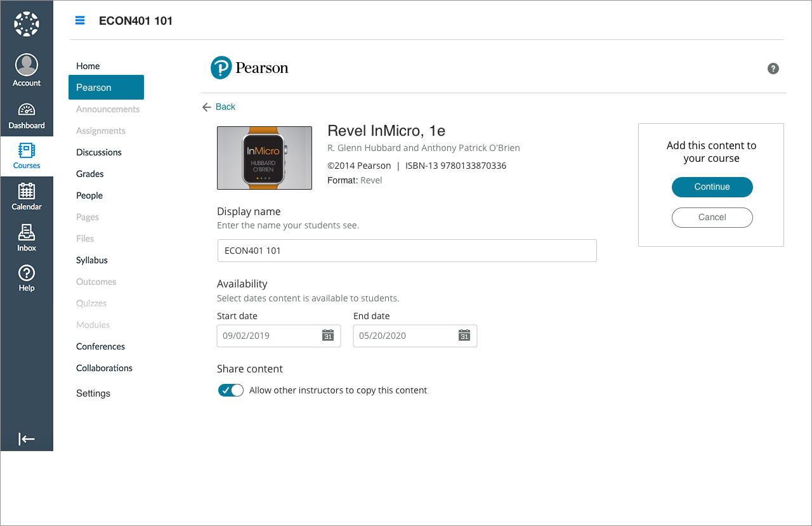This screenshot has height=526, width=812.
Task: Click the ECON401 101 course title
Action: pyautogui.click(x=136, y=20)
